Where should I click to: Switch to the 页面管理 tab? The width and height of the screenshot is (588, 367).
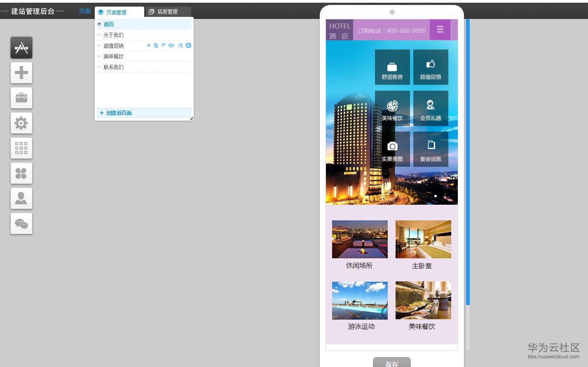(119, 12)
